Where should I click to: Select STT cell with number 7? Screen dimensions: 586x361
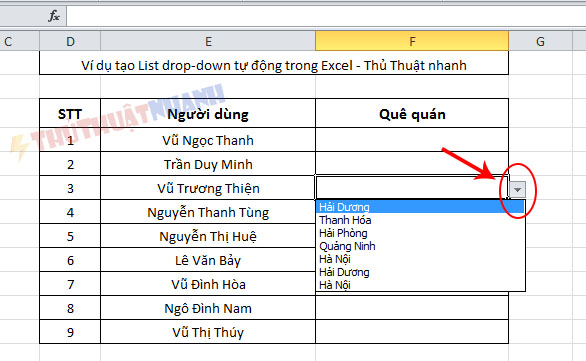click(x=70, y=284)
